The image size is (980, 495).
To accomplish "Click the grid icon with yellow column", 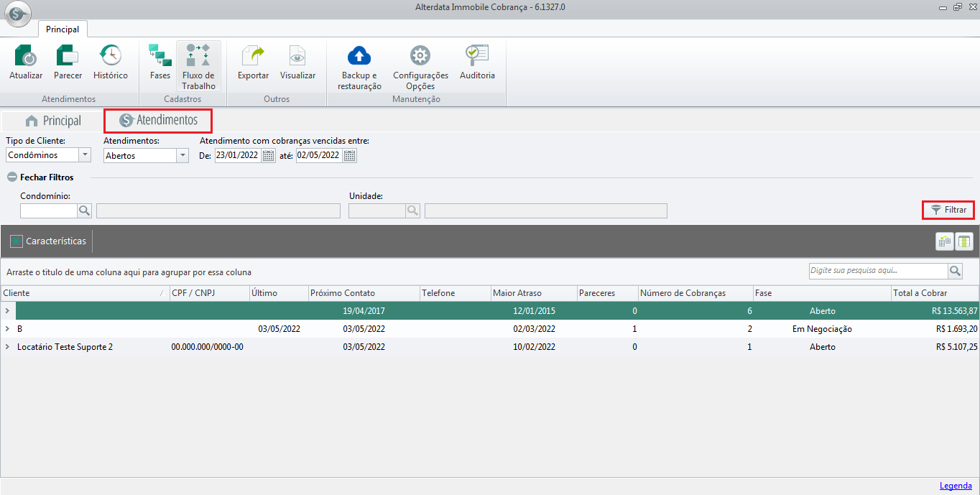I will click(x=963, y=241).
